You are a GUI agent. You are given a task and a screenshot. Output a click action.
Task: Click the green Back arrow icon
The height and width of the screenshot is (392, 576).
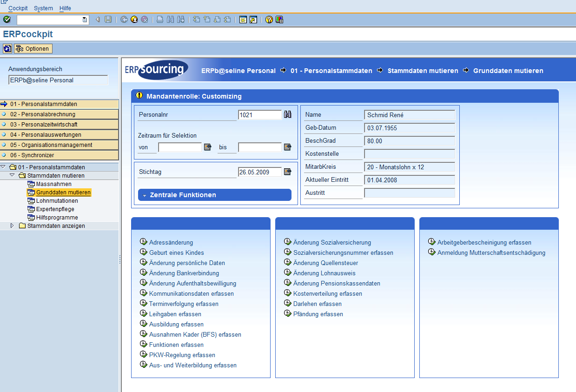pyautogui.click(x=124, y=20)
